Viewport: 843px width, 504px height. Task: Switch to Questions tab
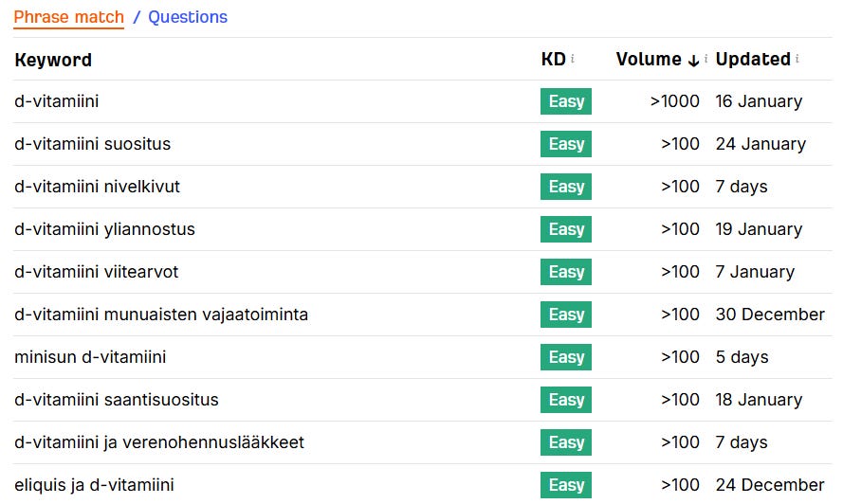tap(188, 17)
